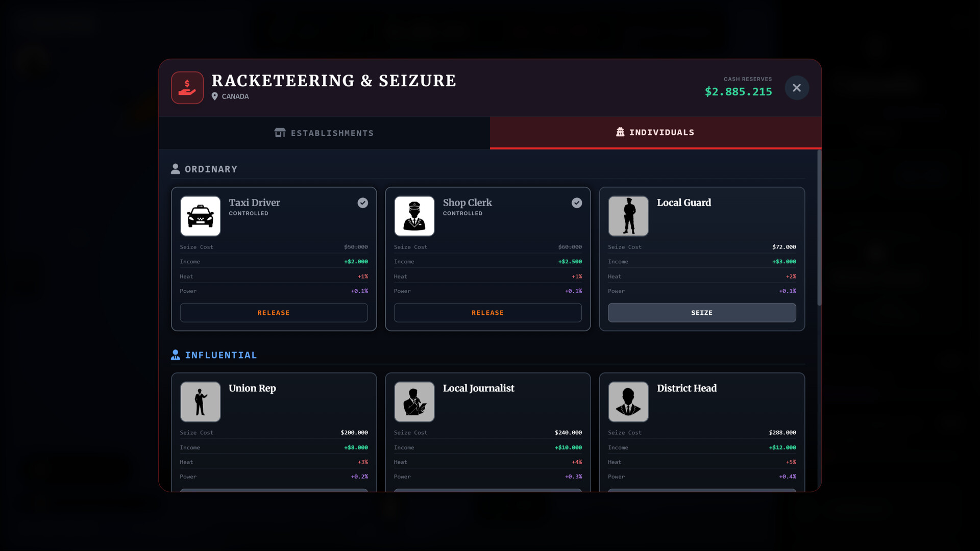Image resolution: width=980 pixels, height=551 pixels.
Task: Click the money hand icon in the header
Action: 187,87
